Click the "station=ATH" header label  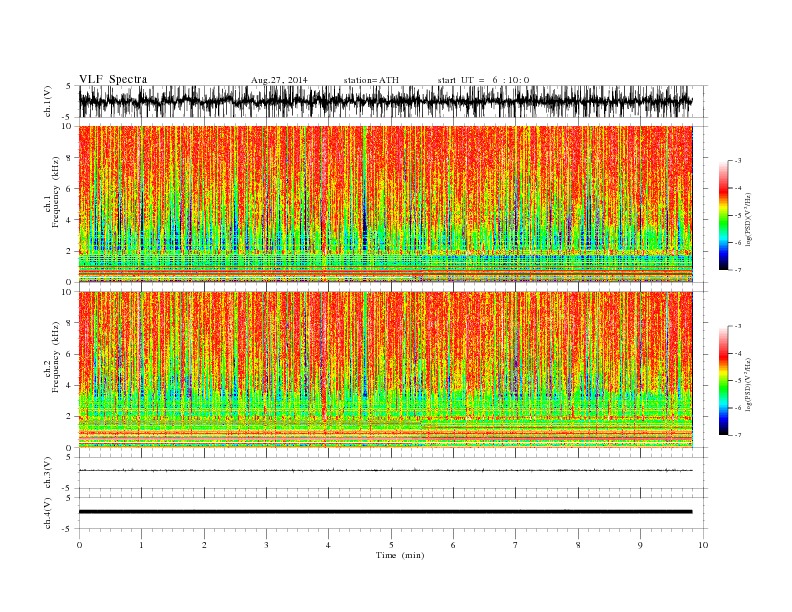click(x=371, y=80)
